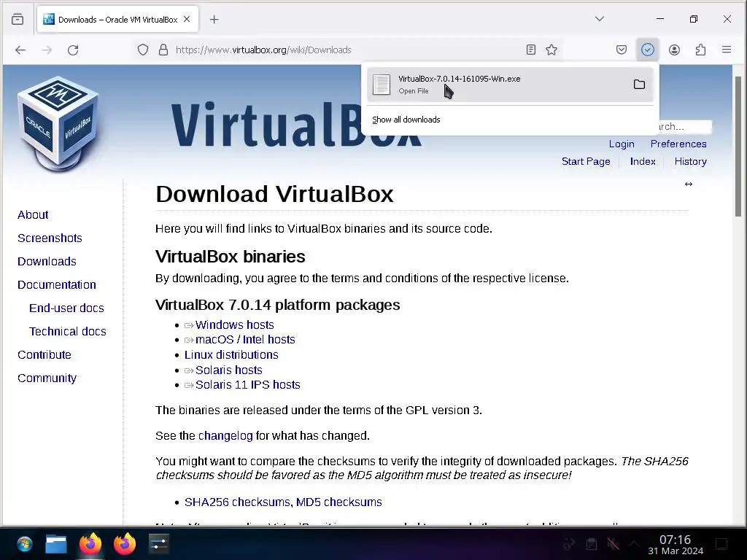Screen dimensions: 747x560
Task: Open the Index link
Action: pos(643,161)
